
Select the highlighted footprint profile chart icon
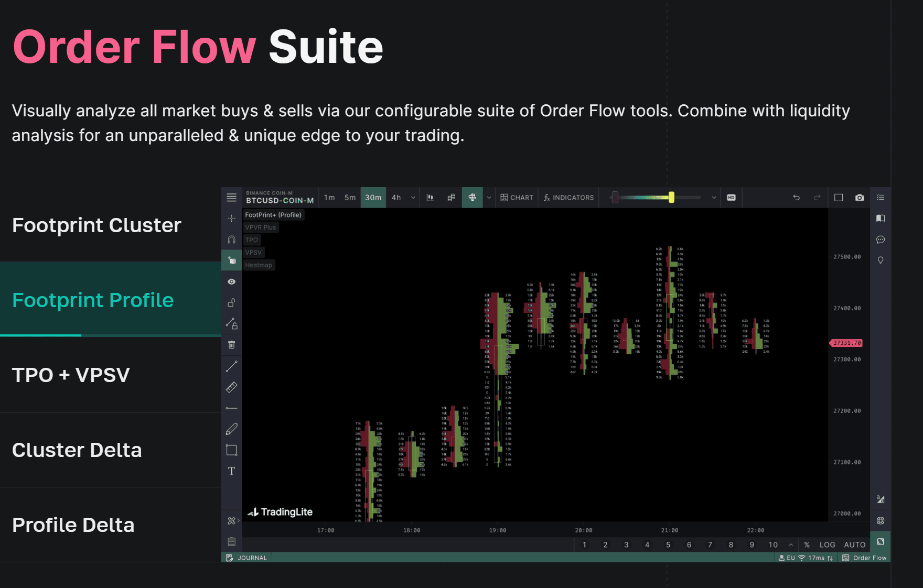click(472, 198)
